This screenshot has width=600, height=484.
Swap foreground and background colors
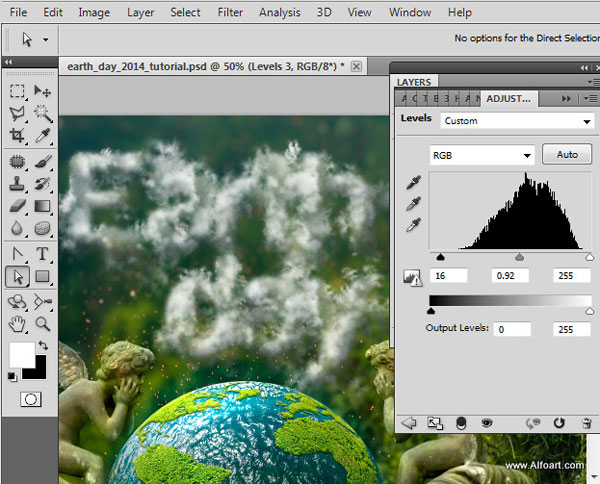[x=43, y=345]
